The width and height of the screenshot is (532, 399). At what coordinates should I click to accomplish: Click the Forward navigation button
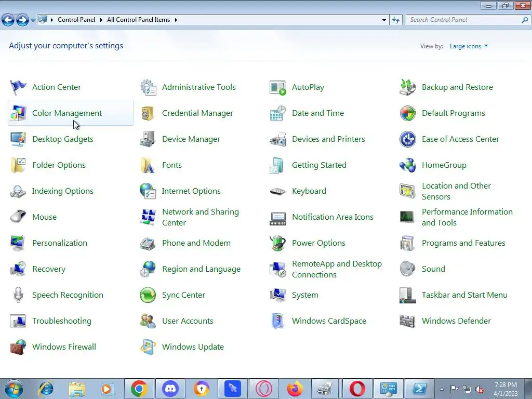point(23,20)
